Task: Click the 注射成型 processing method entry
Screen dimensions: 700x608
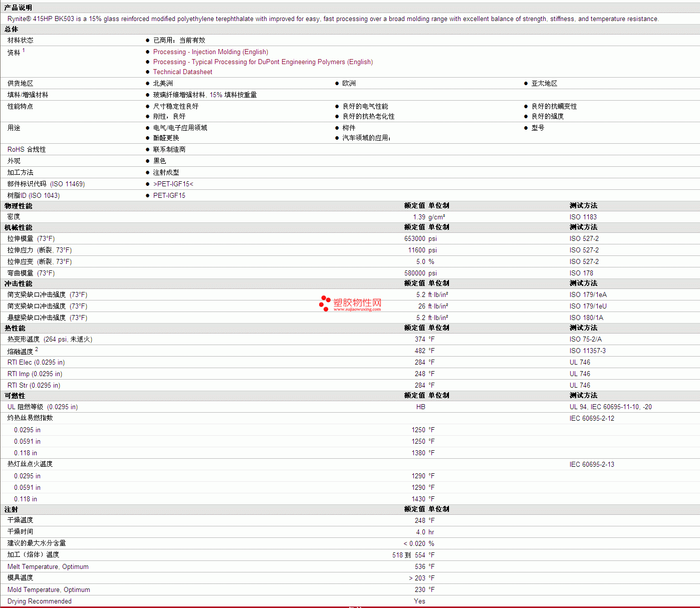Action: tap(166, 173)
